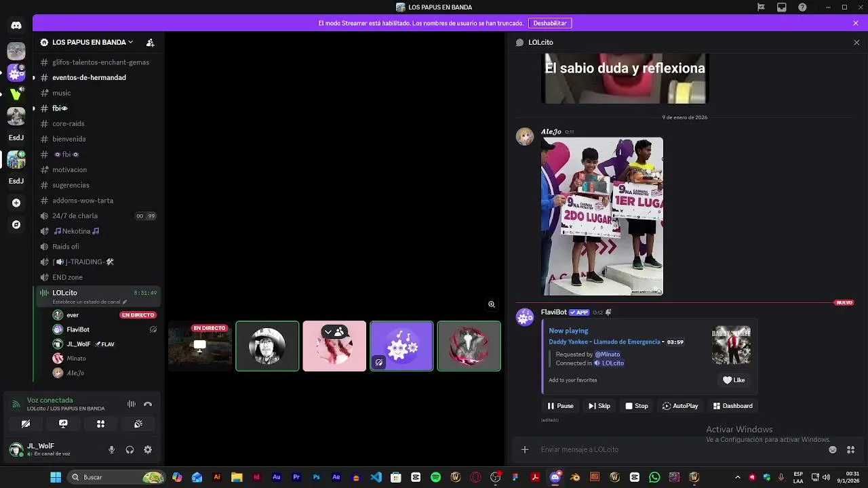The height and width of the screenshot is (488, 868).
Task: Click Add to your favorites
Action: [x=573, y=380]
